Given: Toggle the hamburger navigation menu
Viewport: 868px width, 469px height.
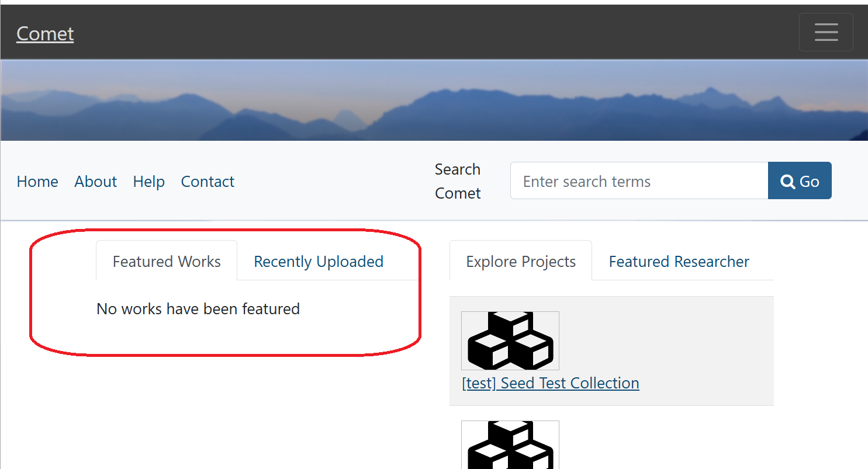Looking at the screenshot, I should 826,32.
